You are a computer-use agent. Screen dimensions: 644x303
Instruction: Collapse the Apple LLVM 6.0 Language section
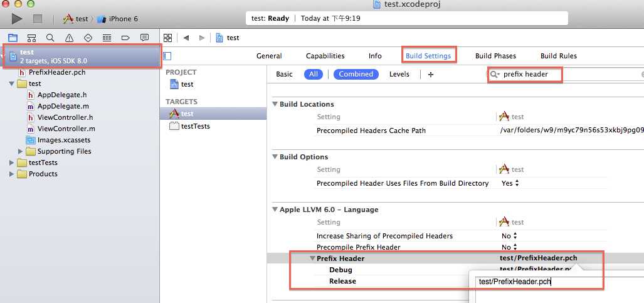(275, 210)
